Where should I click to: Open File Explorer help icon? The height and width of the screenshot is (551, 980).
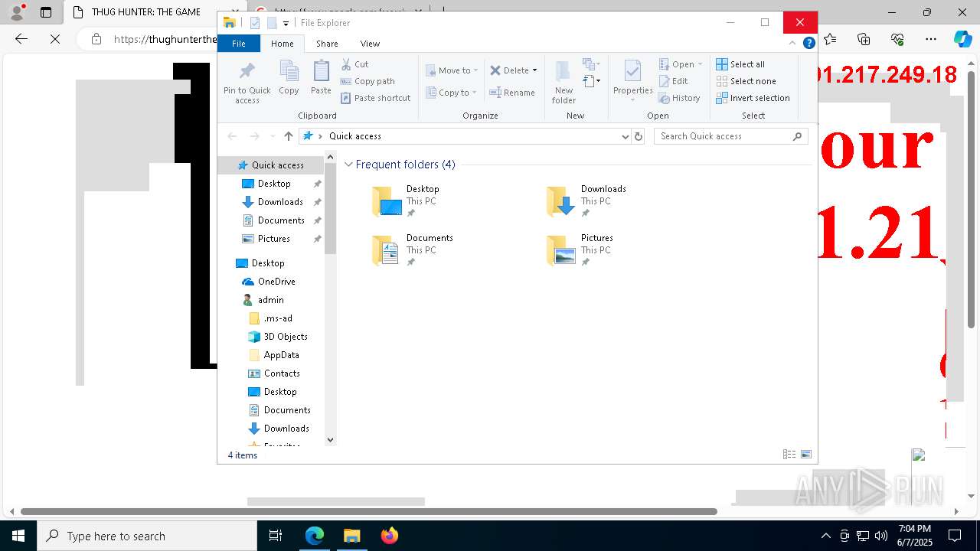[x=808, y=44]
